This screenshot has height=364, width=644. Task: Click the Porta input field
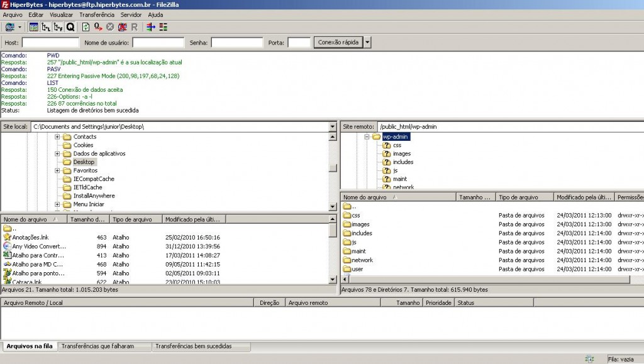pos(299,42)
